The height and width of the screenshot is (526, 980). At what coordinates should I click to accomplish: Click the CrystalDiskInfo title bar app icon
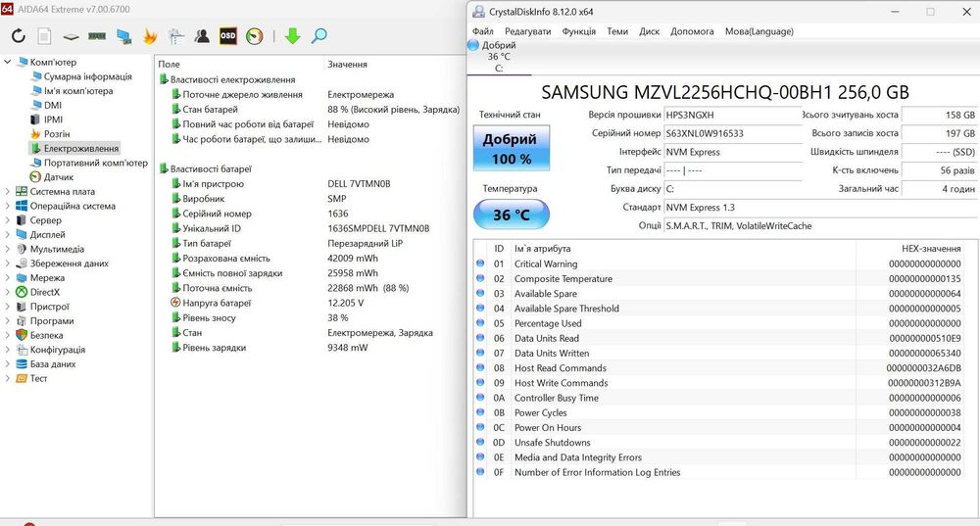tap(479, 11)
